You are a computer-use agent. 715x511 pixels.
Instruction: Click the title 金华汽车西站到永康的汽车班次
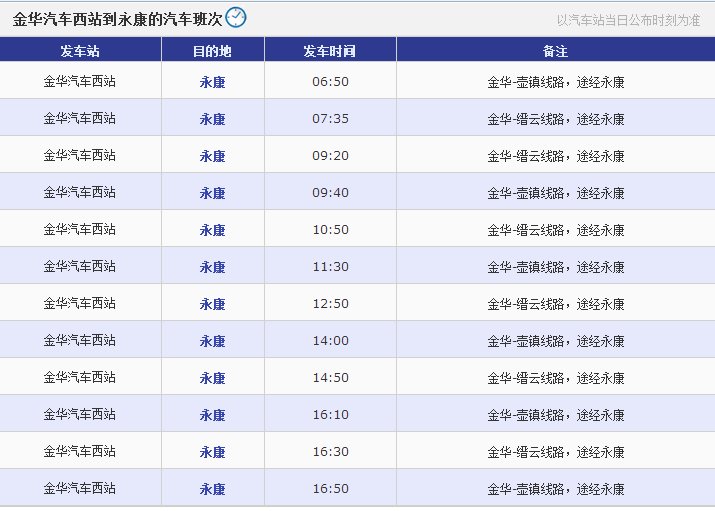click(x=118, y=19)
